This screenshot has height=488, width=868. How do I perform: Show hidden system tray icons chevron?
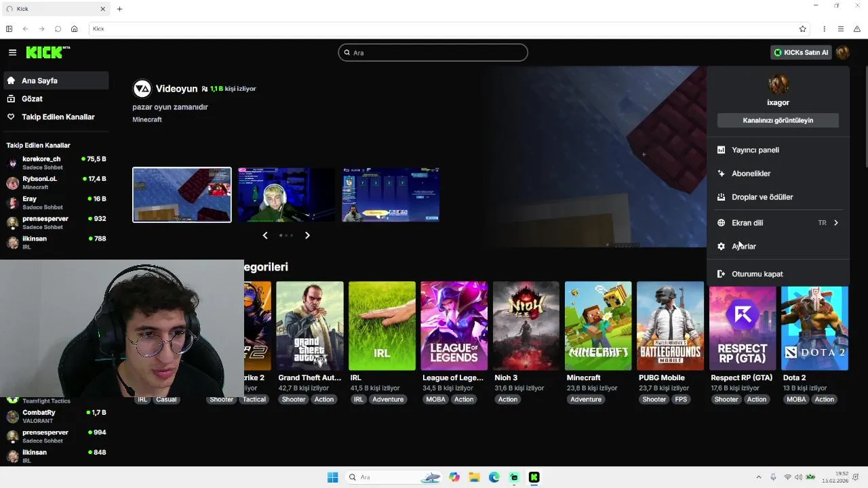click(759, 477)
